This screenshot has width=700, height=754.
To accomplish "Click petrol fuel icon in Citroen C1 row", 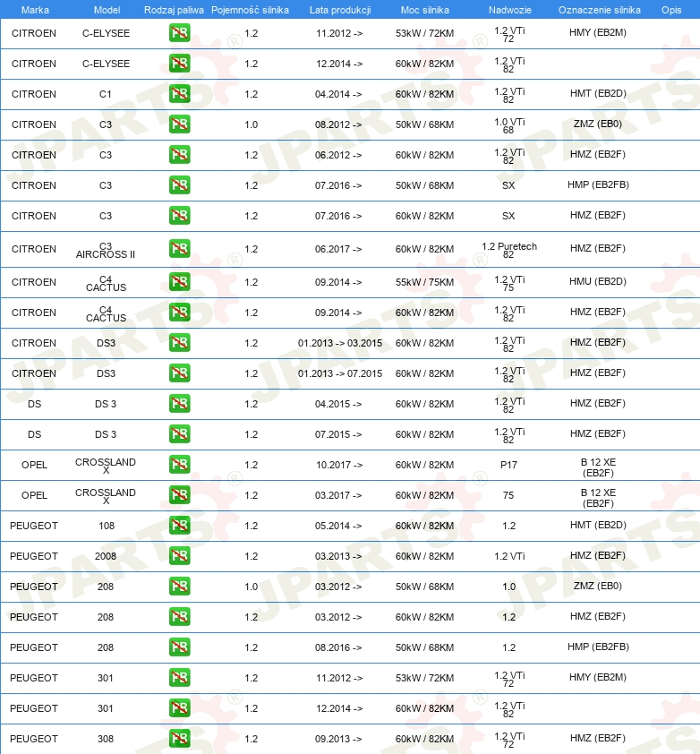I will pyautogui.click(x=179, y=94).
